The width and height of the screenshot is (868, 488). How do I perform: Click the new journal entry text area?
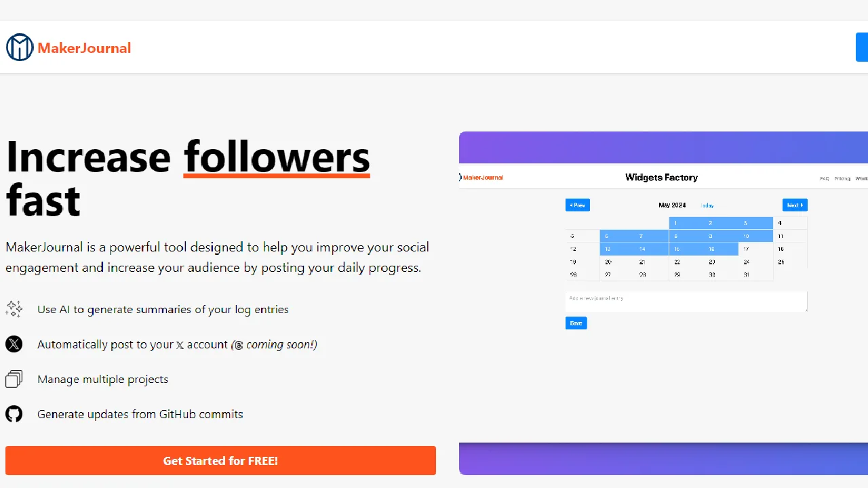pyautogui.click(x=686, y=302)
